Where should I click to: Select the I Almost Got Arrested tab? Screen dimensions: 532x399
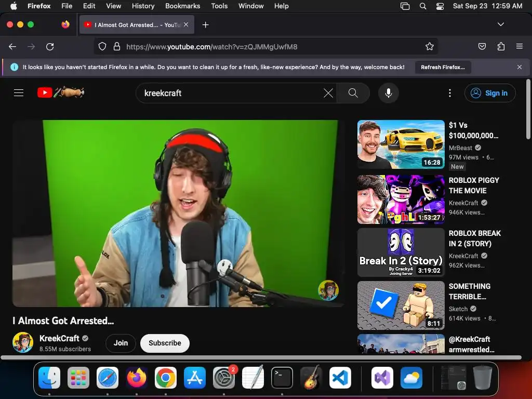coord(137,24)
